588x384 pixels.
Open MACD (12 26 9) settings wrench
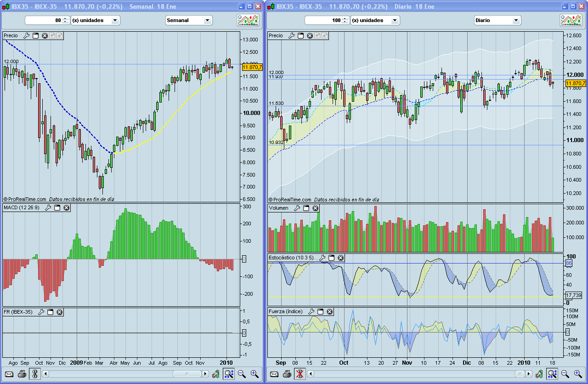tap(48, 208)
